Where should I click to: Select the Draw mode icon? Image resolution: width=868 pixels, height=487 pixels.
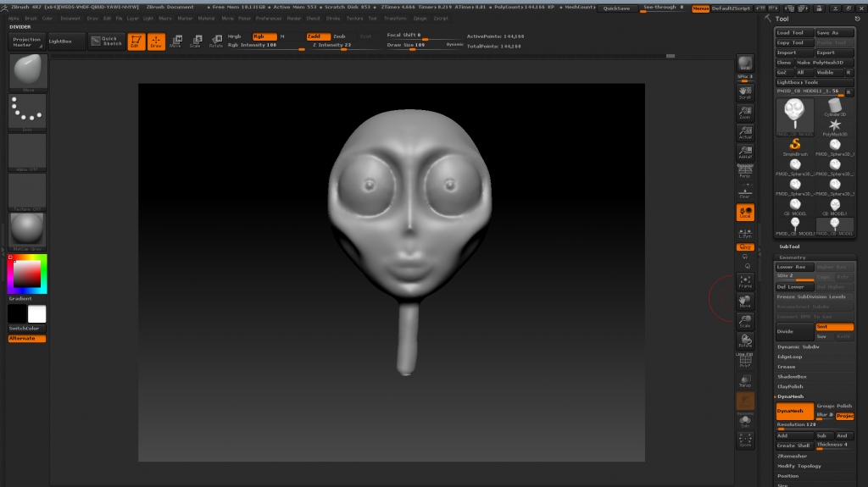pyautogui.click(x=156, y=41)
